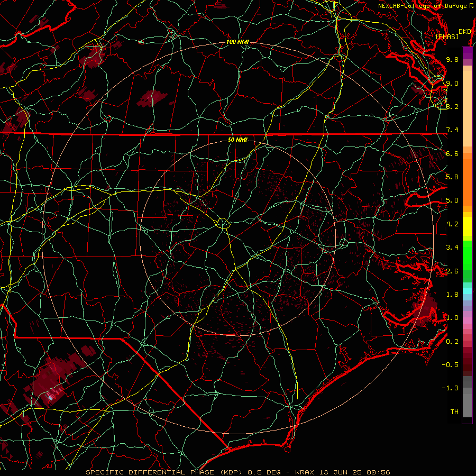Click the 1.8 value on color scale
This screenshot has height=476, width=476.
click(452, 295)
